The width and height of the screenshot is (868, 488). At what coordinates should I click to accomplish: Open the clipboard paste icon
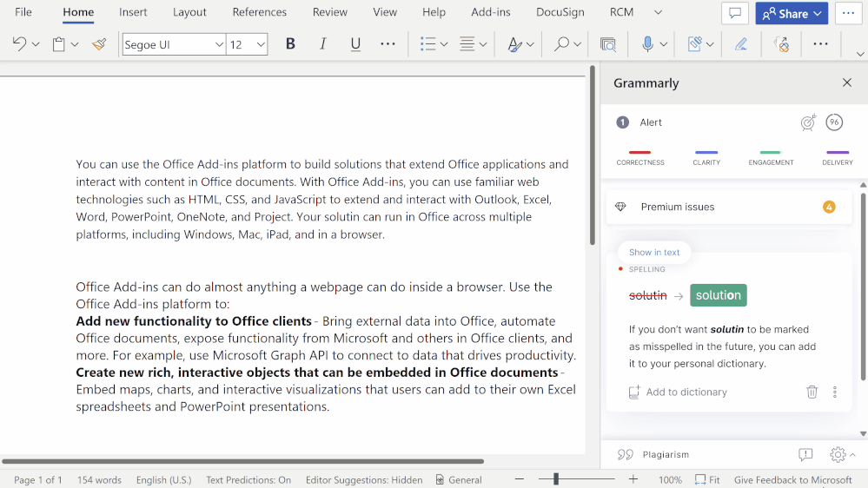point(59,44)
